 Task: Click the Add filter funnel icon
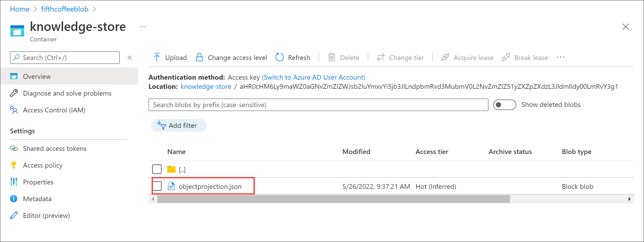[162, 125]
